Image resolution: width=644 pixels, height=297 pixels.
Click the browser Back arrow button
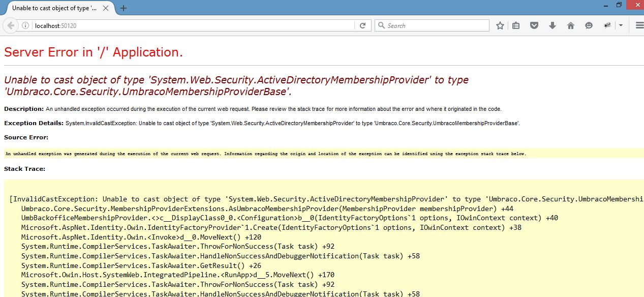(11, 25)
